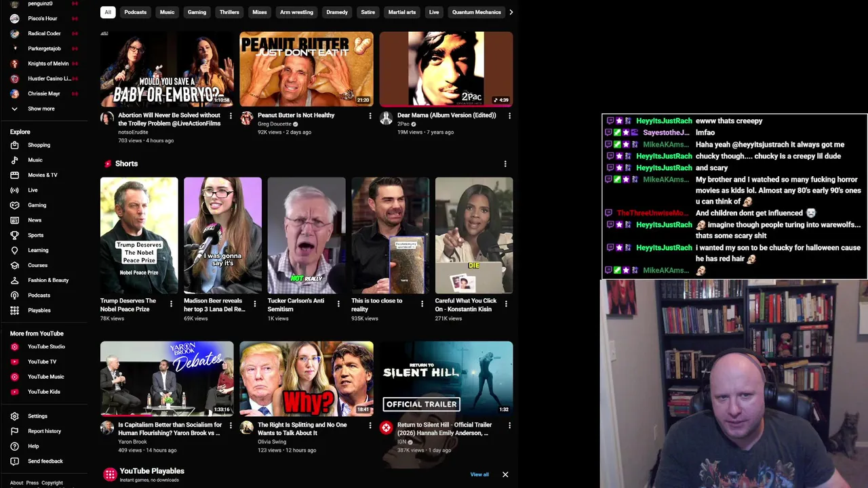
Task: Select the All category chip
Action: click(x=108, y=12)
